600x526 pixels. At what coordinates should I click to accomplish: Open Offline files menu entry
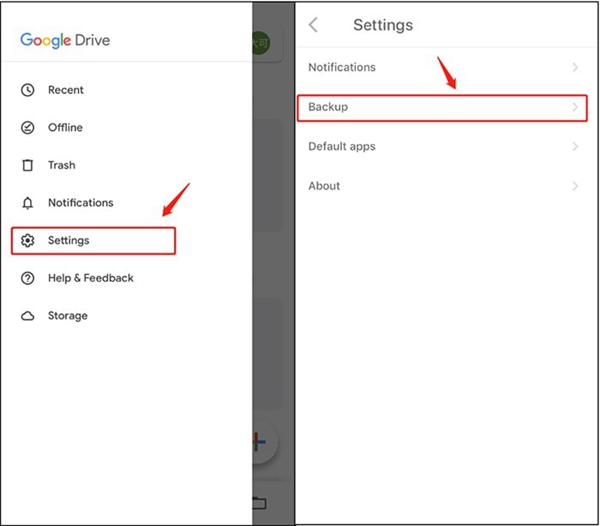65,127
